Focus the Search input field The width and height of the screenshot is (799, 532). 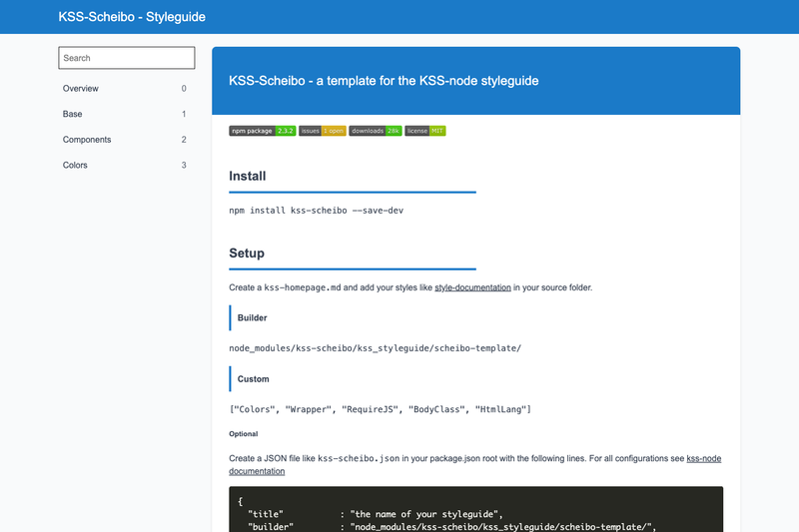127,58
